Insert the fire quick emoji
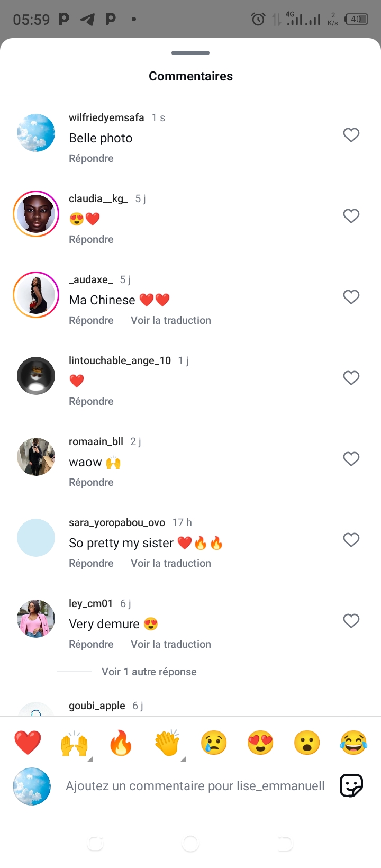Viewport: 381px width, 868px height. point(121,743)
